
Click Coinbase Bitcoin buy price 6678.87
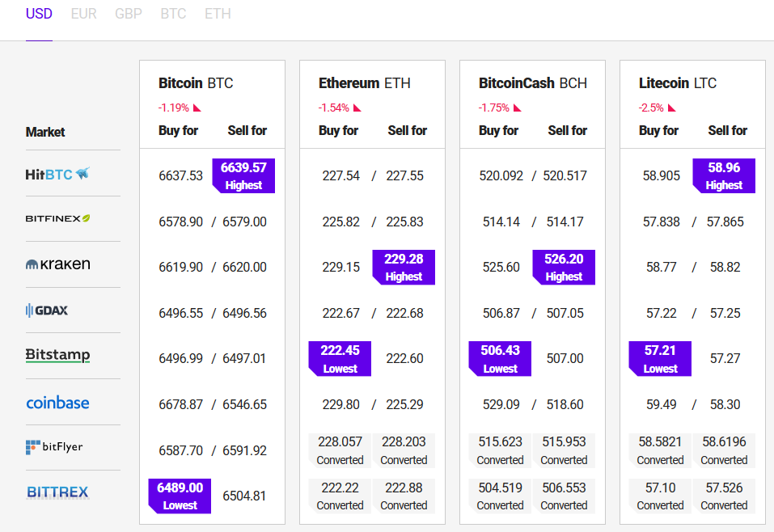[180, 404]
